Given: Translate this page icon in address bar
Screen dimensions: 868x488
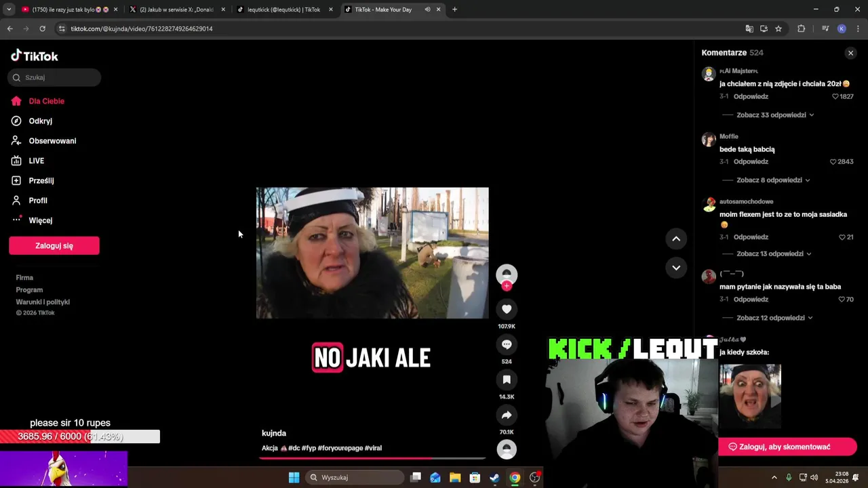Looking at the screenshot, I should click(749, 28).
